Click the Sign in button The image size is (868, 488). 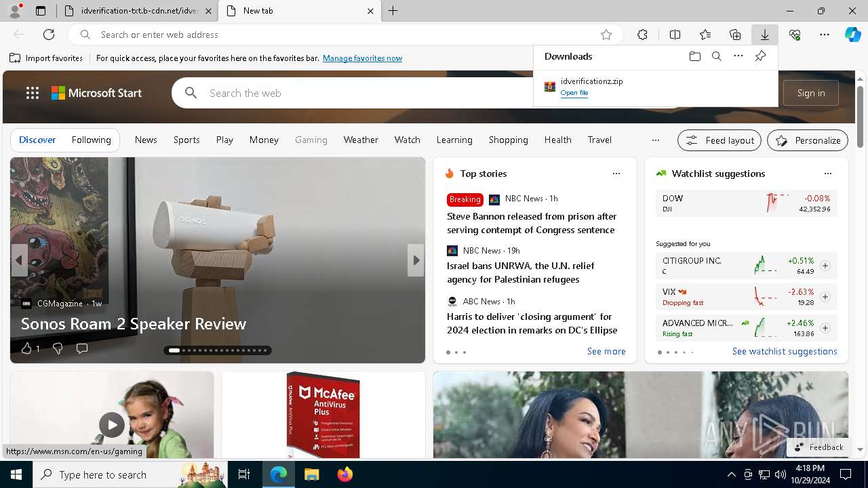811,93
